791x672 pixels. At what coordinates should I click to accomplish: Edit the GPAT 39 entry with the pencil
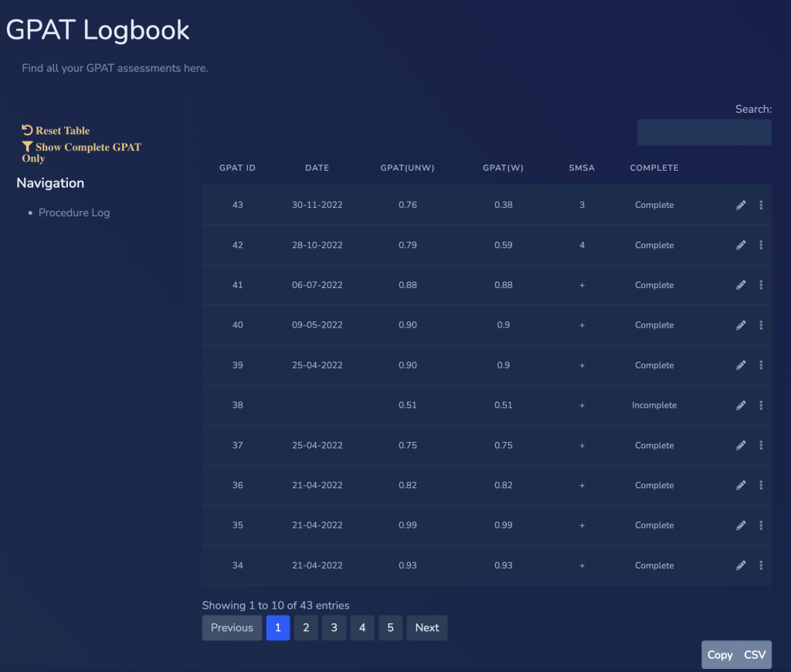pyautogui.click(x=741, y=365)
